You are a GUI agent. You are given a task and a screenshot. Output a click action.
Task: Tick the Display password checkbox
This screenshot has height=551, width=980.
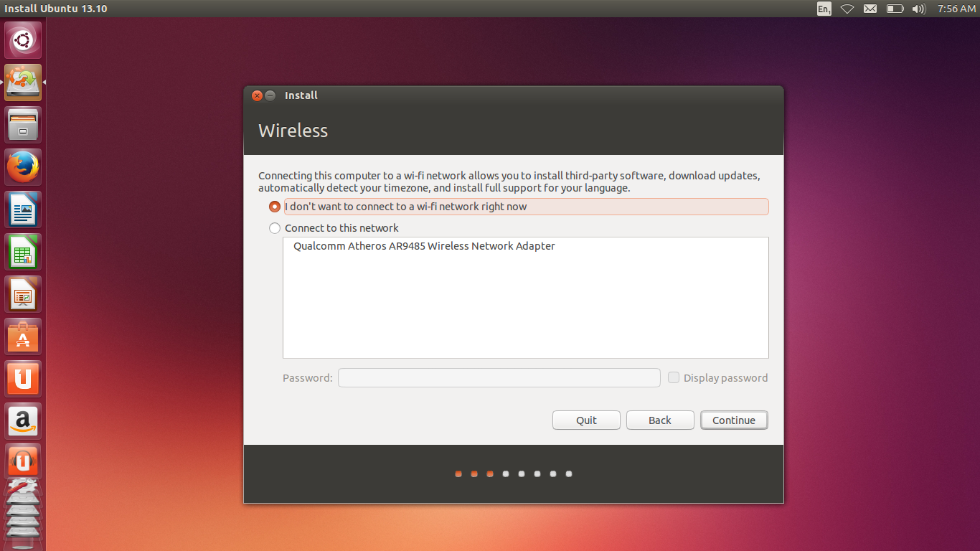[674, 377]
